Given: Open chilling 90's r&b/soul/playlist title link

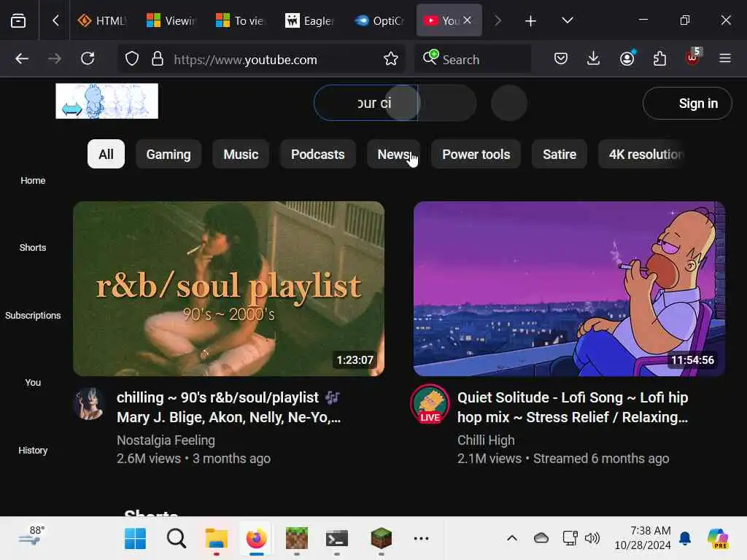Looking at the screenshot, I should point(229,407).
